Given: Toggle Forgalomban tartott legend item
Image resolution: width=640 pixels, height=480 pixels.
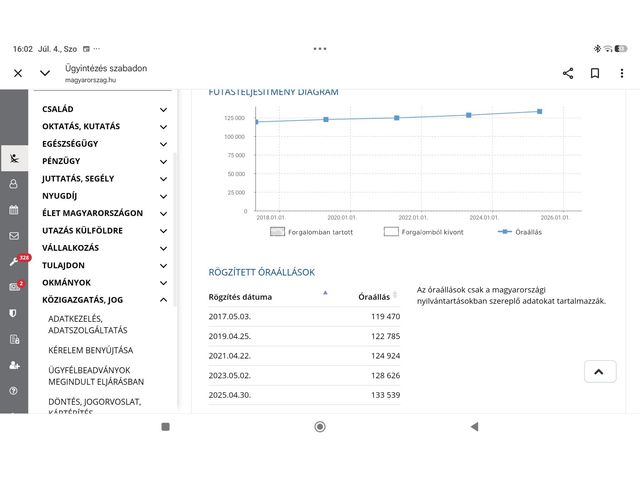Looking at the screenshot, I should click(x=311, y=232).
